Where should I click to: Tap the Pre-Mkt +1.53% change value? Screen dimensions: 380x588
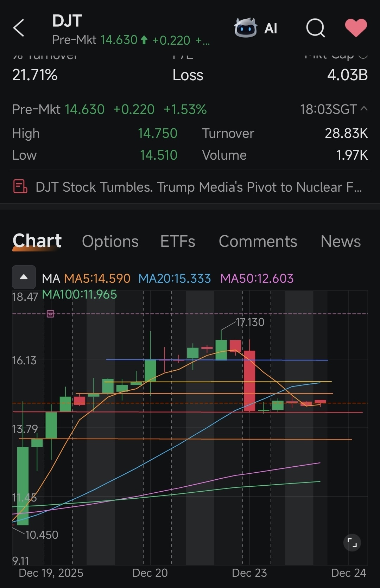pos(185,109)
